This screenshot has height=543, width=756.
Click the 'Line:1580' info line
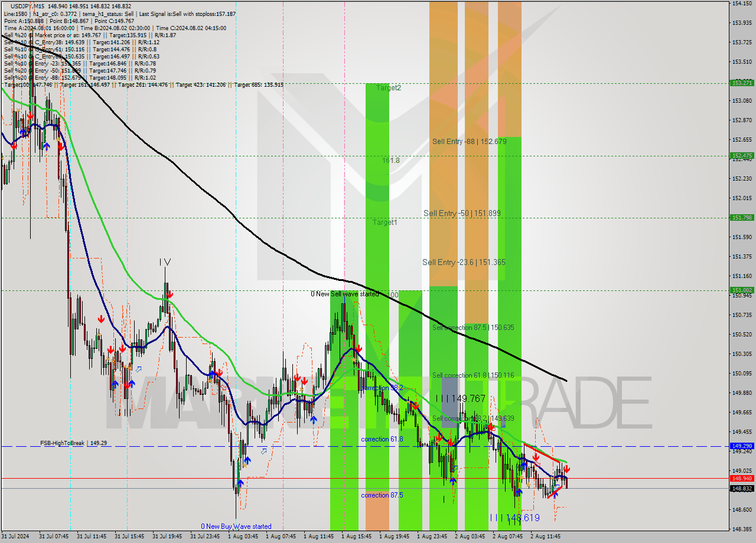pos(119,14)
